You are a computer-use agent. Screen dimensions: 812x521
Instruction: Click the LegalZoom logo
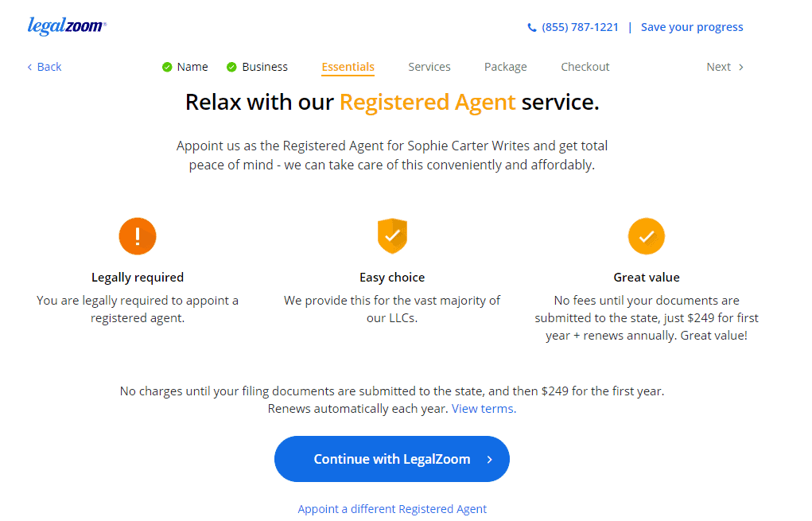tap(67, 26)
